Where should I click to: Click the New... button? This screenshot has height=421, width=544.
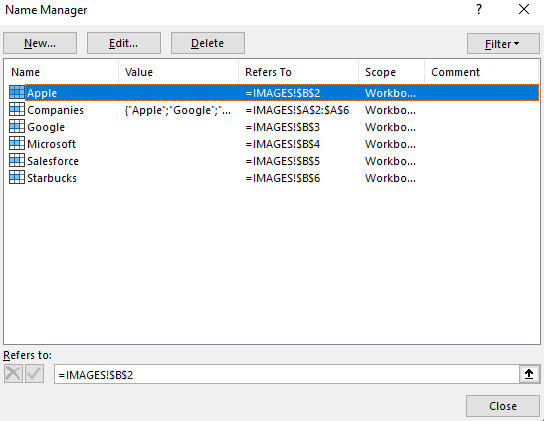tap(40, 43)
